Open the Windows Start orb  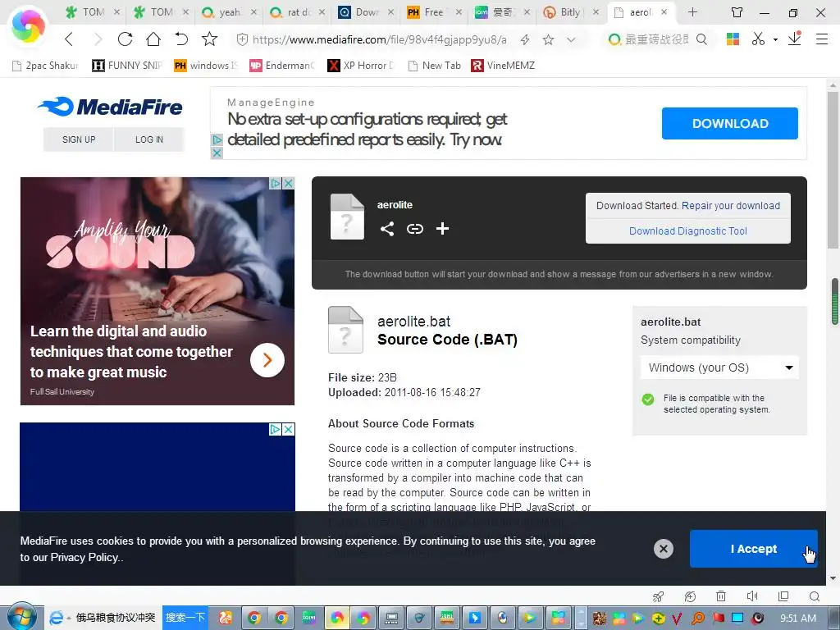point(22,617)
